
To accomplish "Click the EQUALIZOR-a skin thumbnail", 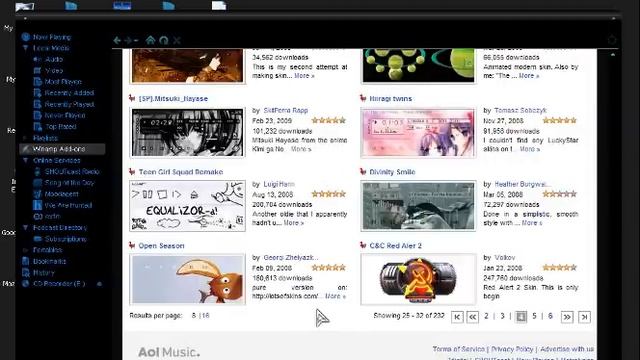I will [187, 206].
